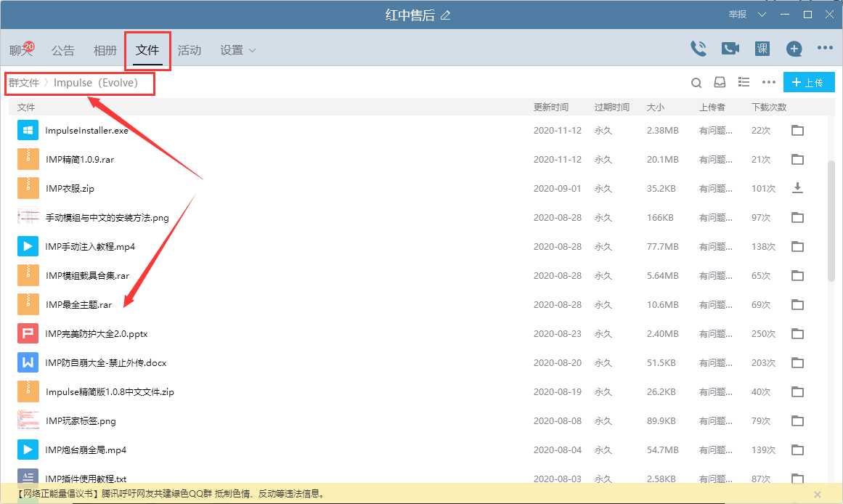Download the IMP衣服.zip file
This screenshot has width=843, height=504.
(797, 187)
